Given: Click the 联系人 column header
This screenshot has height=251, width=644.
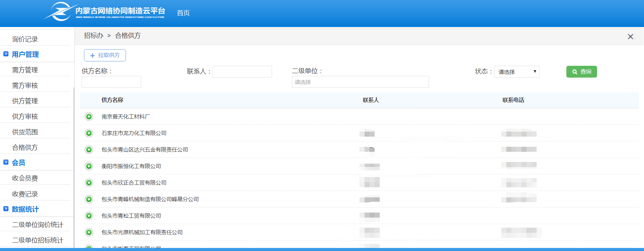Looking at the screenshot, I should [x=371, y=100].
